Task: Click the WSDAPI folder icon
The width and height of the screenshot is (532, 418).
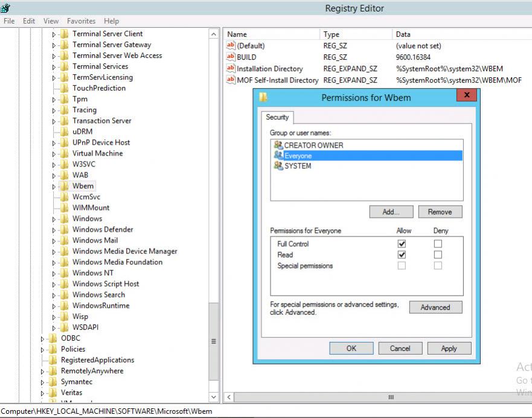Action: [x=65, y=327]
